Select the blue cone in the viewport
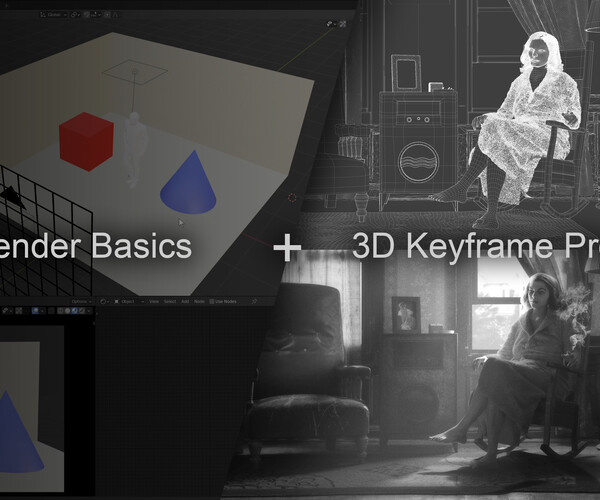The height and width of the screenshot is (500, 600). pyautogui.click(x=189, y=183)
